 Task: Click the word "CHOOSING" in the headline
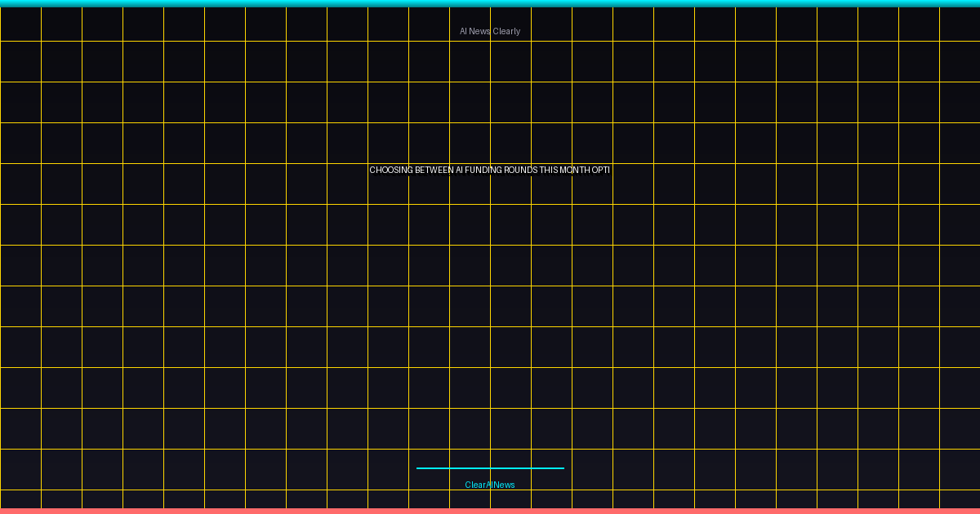point(391,171)
